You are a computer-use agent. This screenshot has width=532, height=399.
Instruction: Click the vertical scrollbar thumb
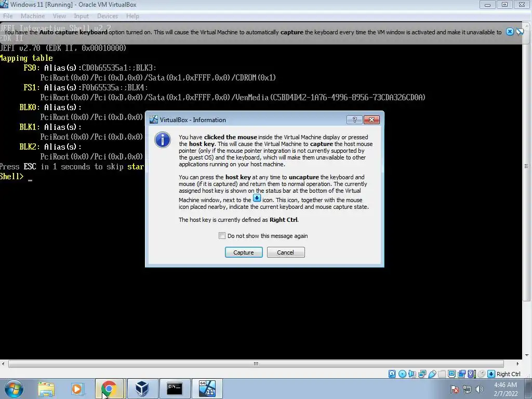526,166
